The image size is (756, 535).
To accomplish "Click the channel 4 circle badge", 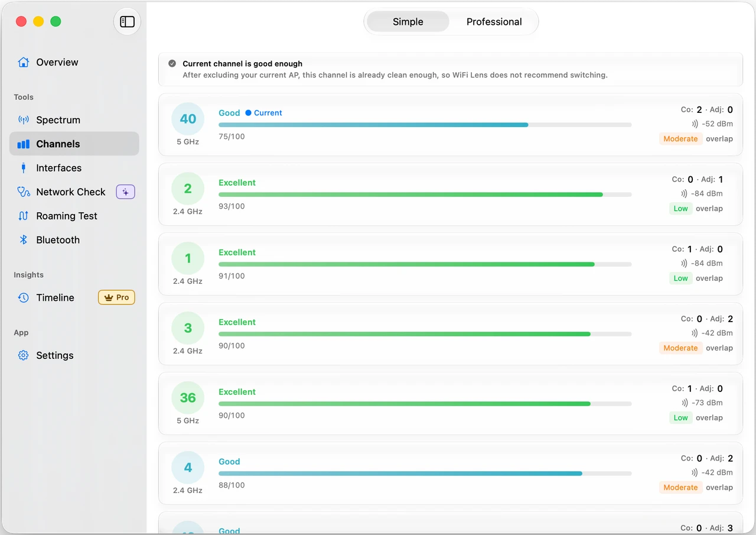I will (188, 468).
